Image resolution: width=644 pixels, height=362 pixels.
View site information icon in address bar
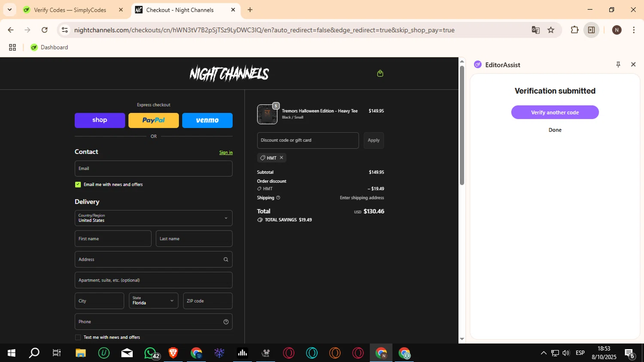click(65, 30)
